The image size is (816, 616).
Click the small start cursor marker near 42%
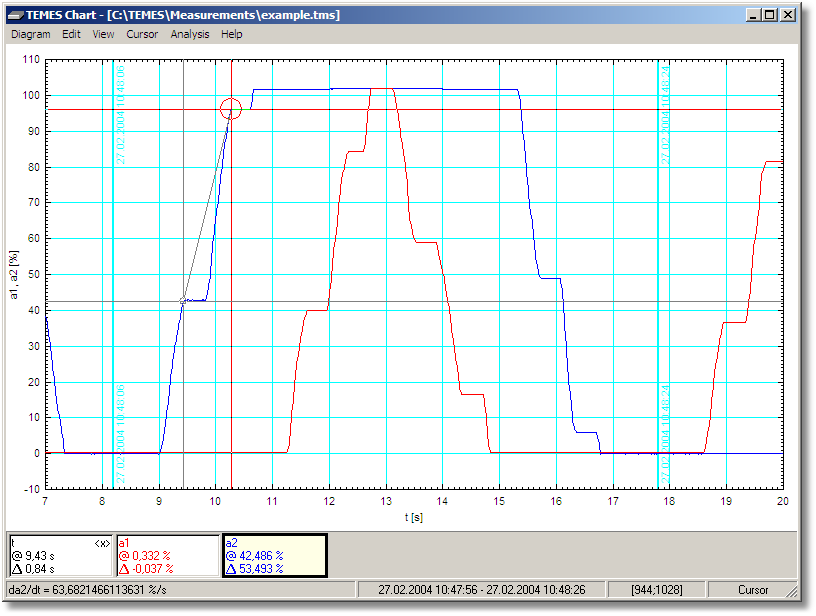pos(182,301)
